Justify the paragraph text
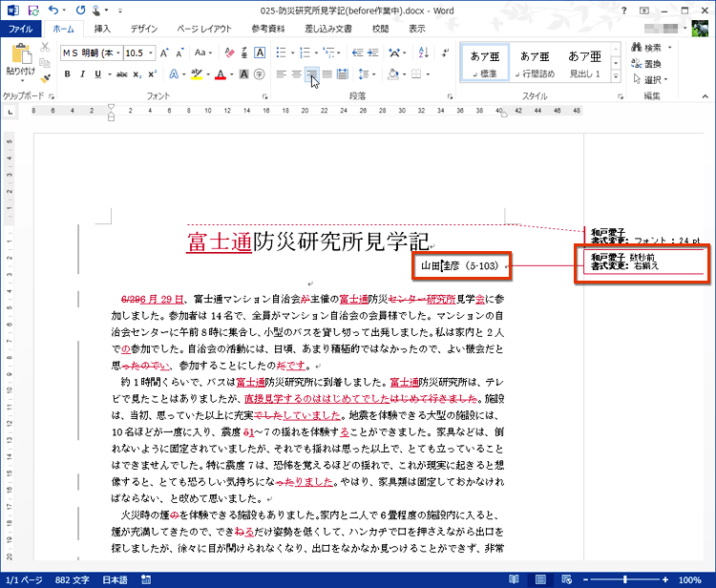Screen dimensions: 716x588 click(326, 73)
